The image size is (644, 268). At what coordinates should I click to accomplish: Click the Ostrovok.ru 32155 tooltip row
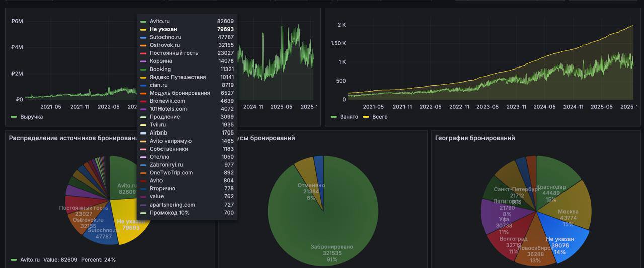tap(187, 45)
